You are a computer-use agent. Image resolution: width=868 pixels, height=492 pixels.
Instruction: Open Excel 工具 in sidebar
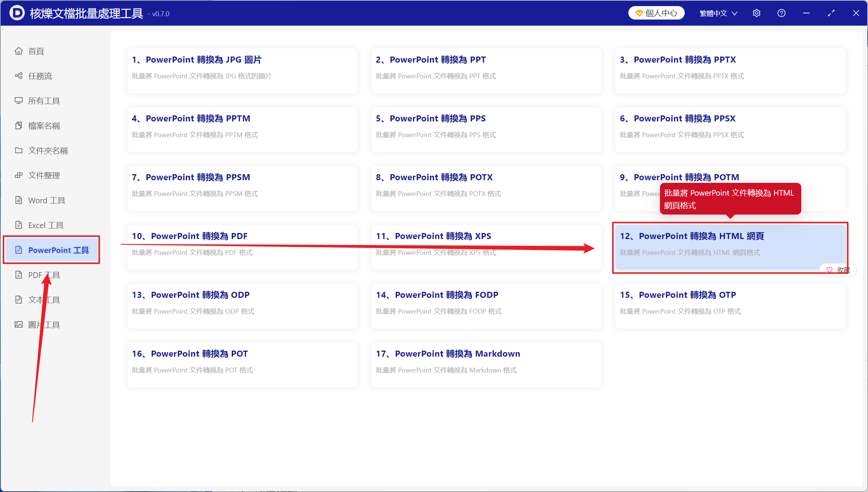pyautogui.click(x=51, y=225)
